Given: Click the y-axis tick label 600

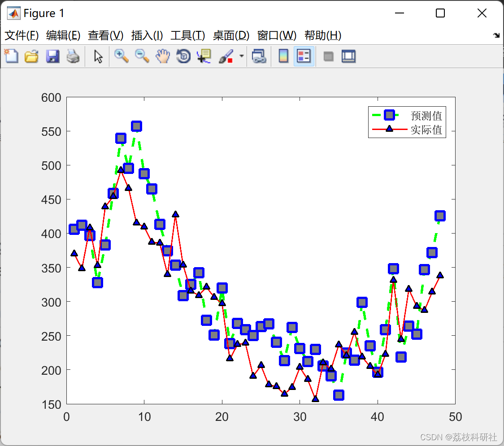Looking at the screenshot, I should coord(51,98).
